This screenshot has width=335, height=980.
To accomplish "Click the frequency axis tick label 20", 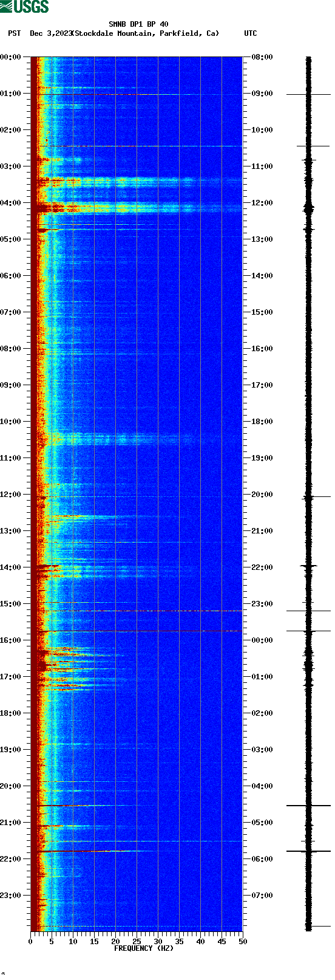I will [x=115, y=942].
